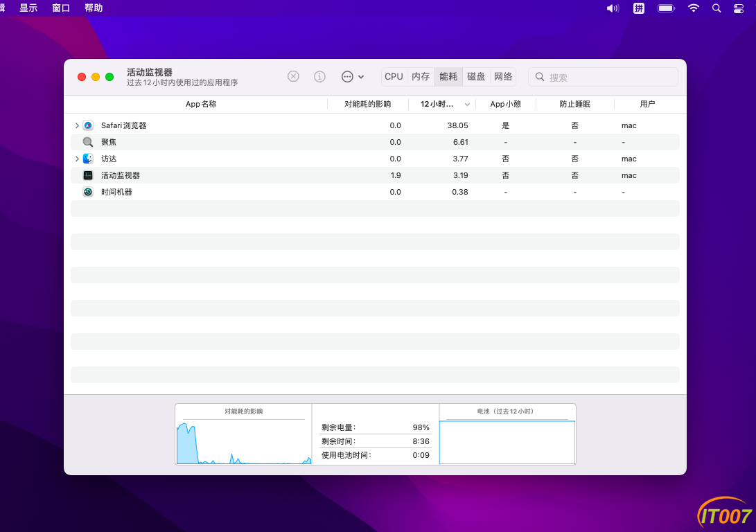Screen dimensions: 756x532
Task: Click the 剩余电量 98% readout
Action: pos(375,427)
